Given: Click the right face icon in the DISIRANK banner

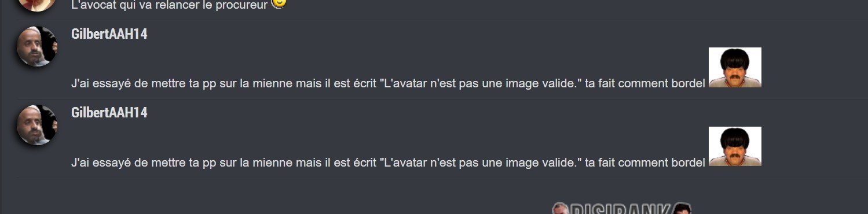Looking at the screenshot, I should coord(683,208).
